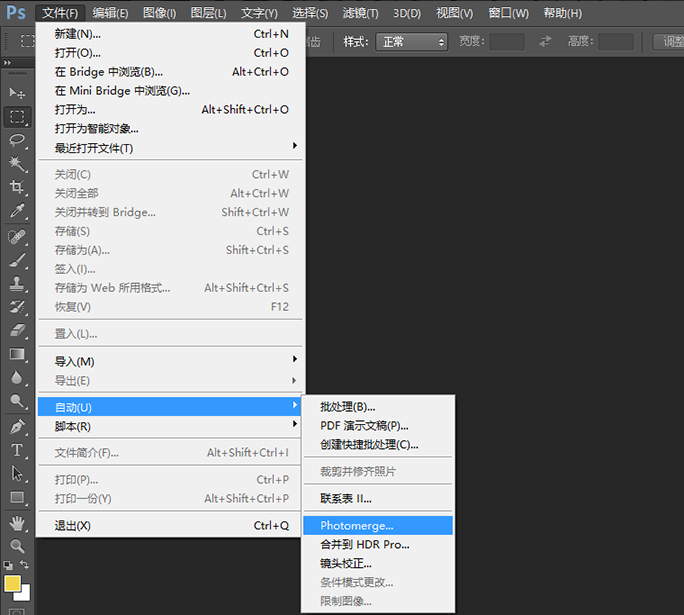Image resolution: width=684 pixels, height=615 pixels.
Task: Open the 帮助(H) menu
Action: [563, 13]
